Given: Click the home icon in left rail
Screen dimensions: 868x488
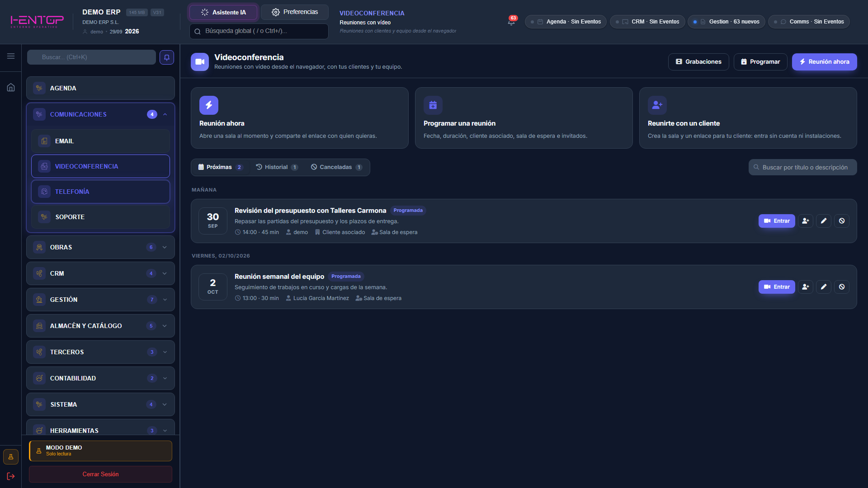Looking at the screenshot, I should coord(11,87).
